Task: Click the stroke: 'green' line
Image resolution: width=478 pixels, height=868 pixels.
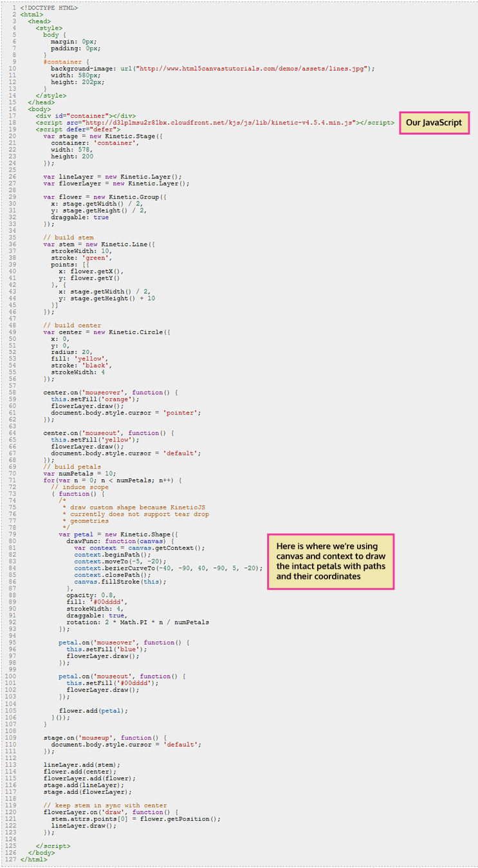Action: coord(80,258)
